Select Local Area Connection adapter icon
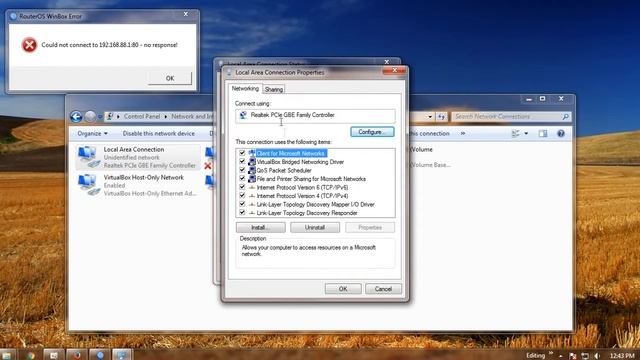Image resolution: width=640 pixels, height=360 pixels. [89, 157]
